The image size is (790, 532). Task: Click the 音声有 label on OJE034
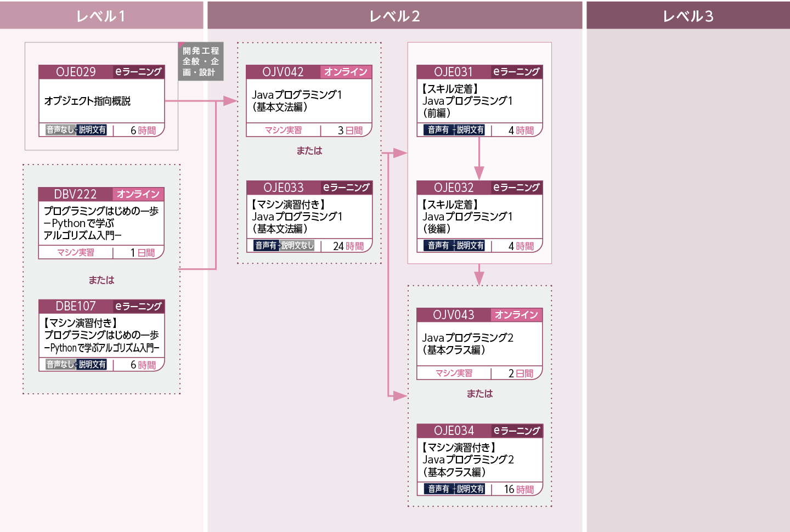coord(438,489)
